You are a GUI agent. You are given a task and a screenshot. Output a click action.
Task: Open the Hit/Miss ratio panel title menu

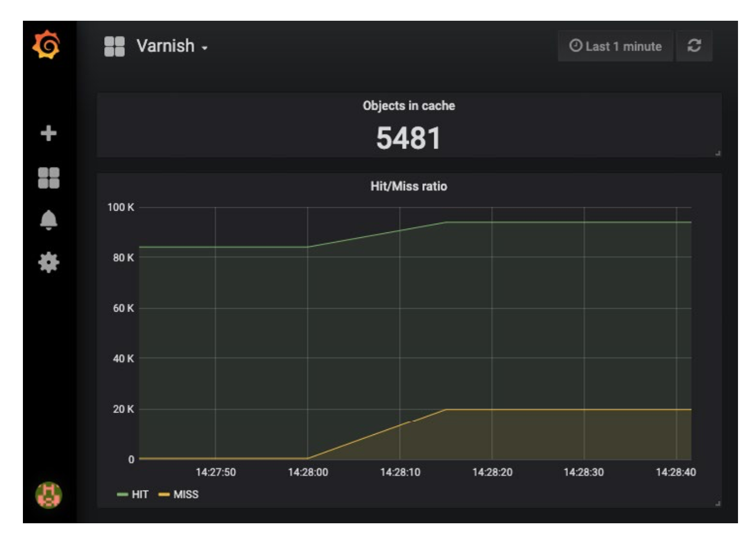pos(409,186)
